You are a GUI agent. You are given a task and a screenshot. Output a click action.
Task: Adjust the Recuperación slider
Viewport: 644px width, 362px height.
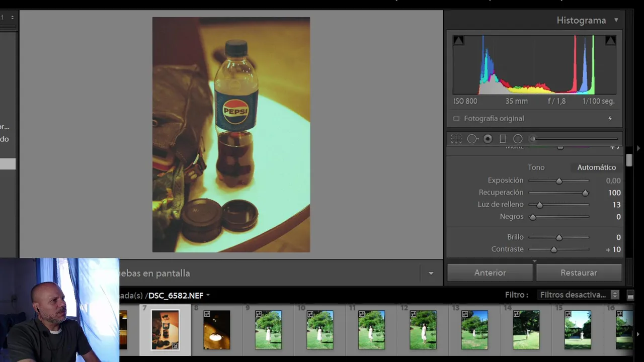coord(558,193)
